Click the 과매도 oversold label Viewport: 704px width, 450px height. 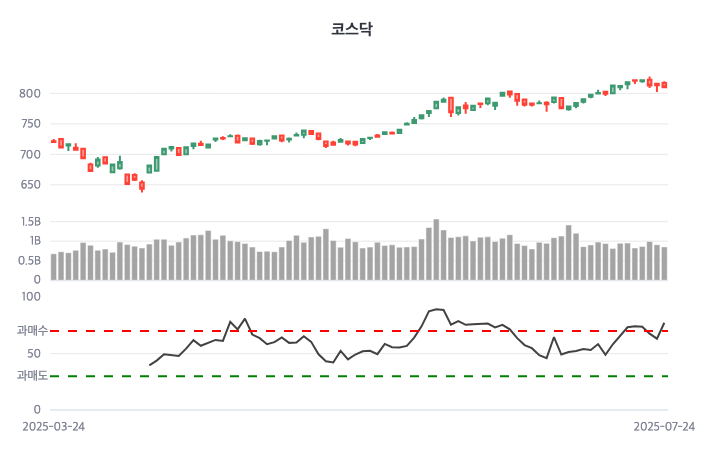[x=32, y=376]
